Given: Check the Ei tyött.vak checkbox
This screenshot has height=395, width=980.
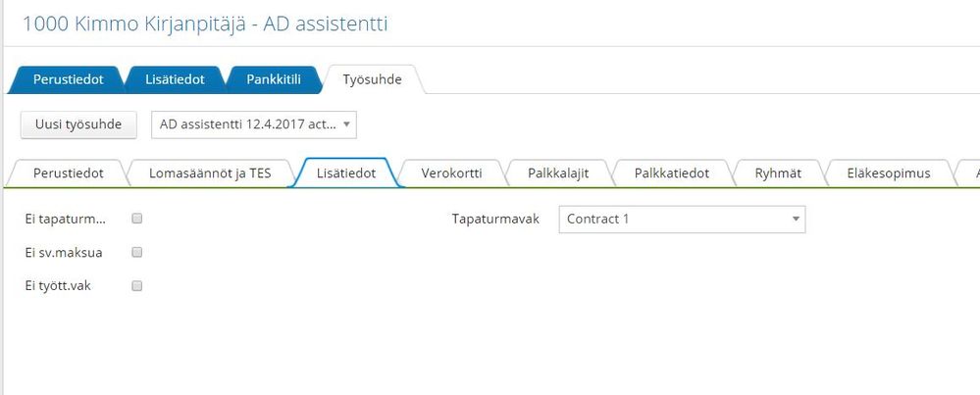Looking at the screenshot, I should click(137, 286).
